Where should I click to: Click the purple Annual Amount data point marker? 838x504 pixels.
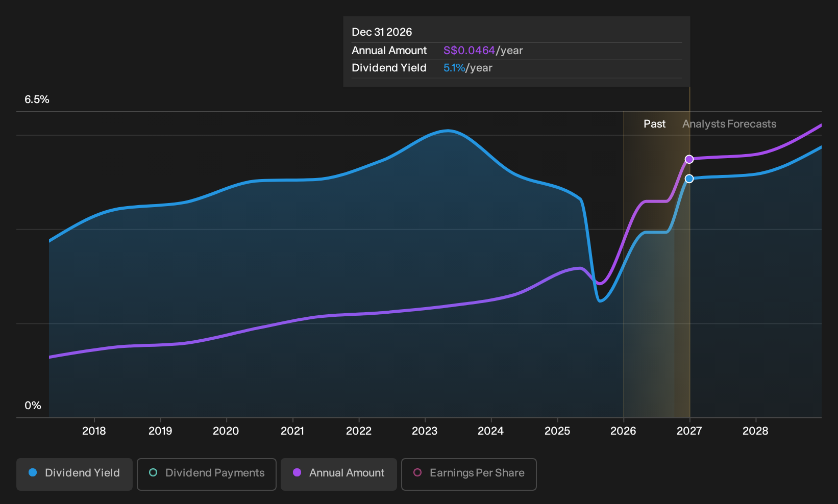(689, 159)
